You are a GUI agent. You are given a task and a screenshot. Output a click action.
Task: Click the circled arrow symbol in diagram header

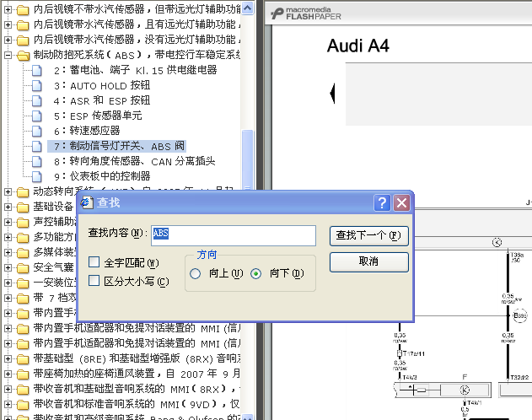coord(497,242)
